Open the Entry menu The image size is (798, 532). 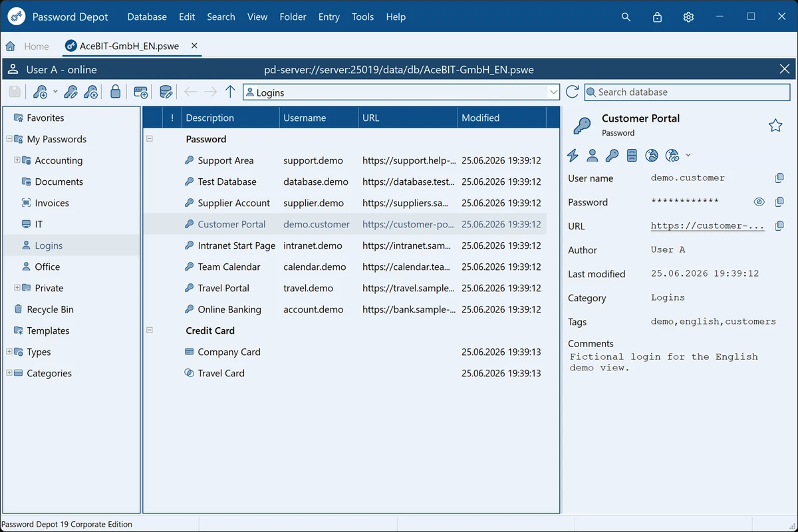coord(329,17)
